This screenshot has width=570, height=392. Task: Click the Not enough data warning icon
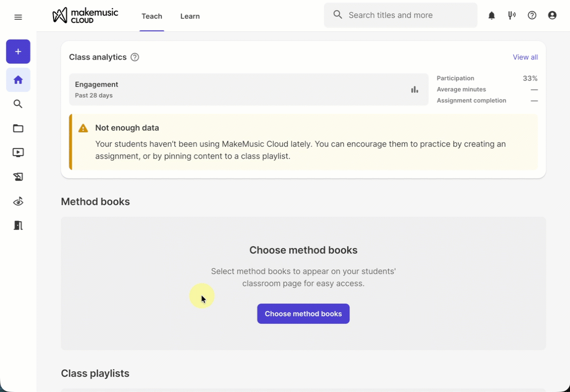coord(83,128)
